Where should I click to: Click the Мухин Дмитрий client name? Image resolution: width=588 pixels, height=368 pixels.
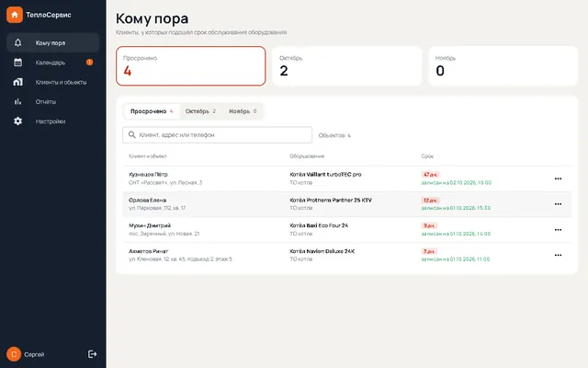click(150, 225)
